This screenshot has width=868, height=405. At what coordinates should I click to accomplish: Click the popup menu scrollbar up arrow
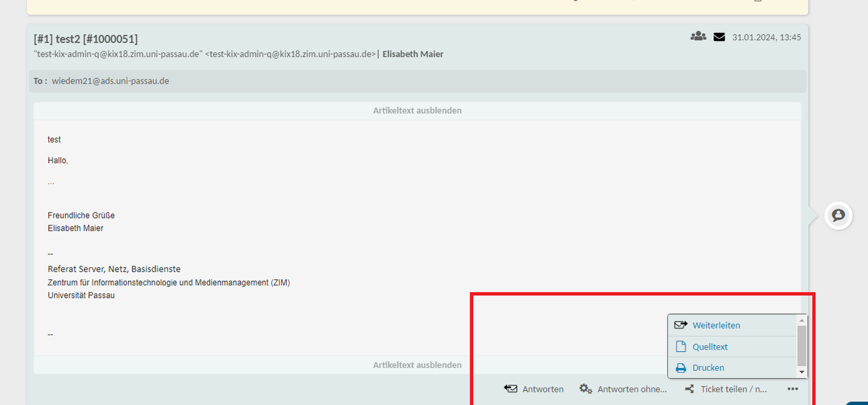pyautogui.click(x=801, y=320)
